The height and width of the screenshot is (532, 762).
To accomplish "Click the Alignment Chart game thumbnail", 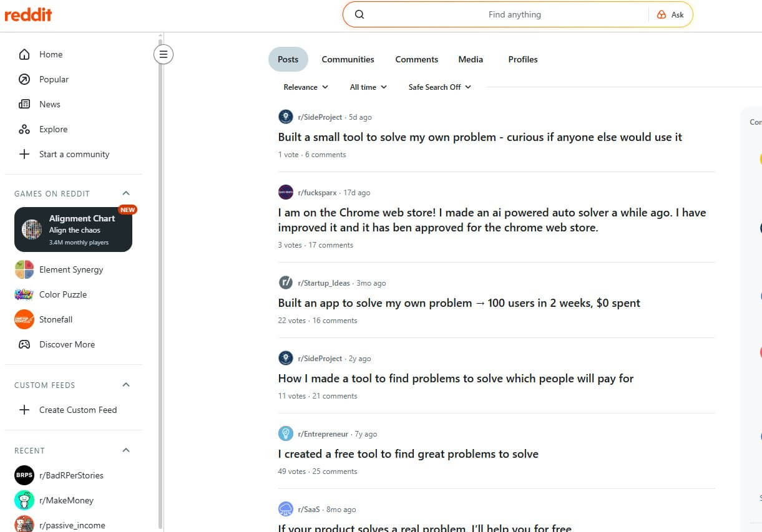I will coord(32,230).
